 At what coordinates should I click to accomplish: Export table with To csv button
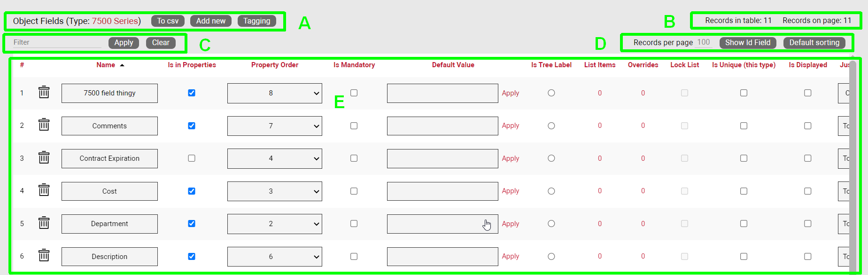click(x=168, y=21)
